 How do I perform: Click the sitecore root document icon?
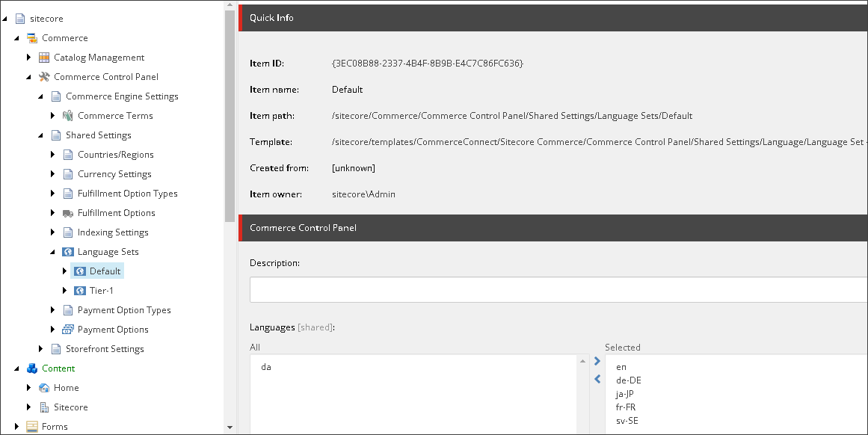tap(20, 19)
